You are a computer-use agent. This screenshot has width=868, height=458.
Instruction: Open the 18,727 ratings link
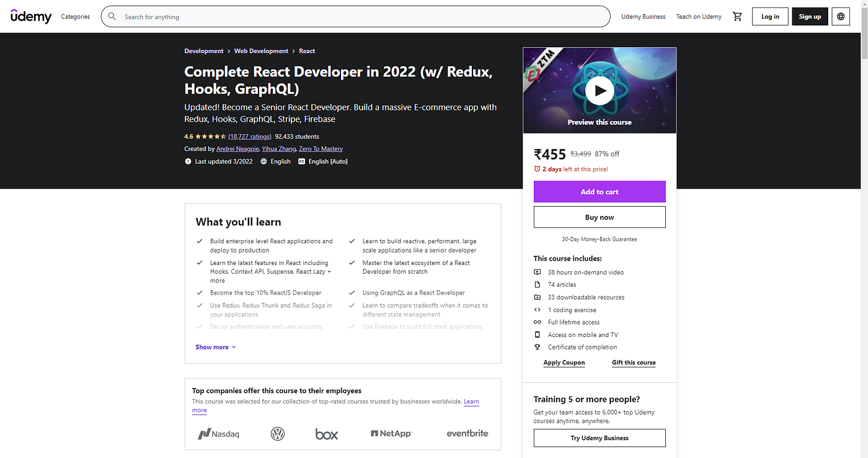(x=250, y=137)
